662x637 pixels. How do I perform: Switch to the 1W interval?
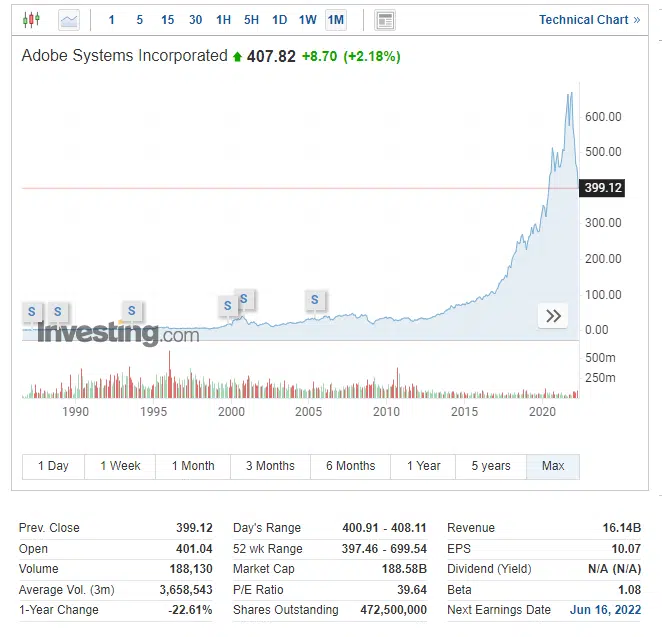click(308, 20)
